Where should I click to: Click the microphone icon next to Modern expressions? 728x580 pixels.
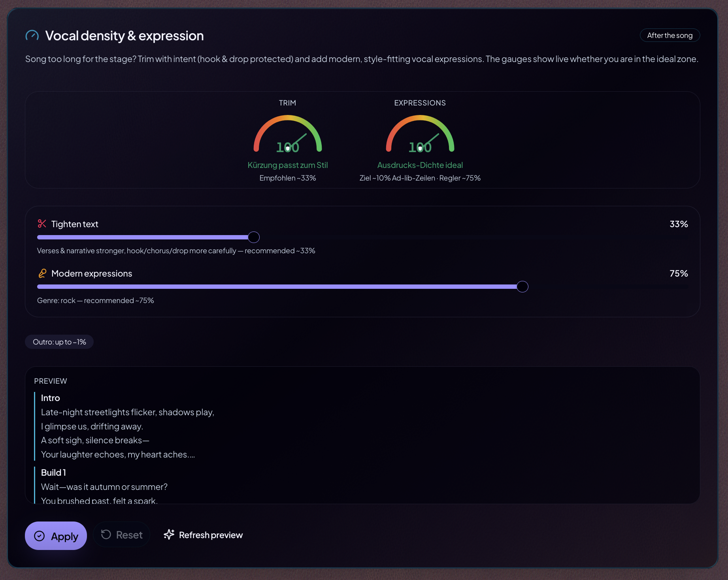tap(42, 273)
